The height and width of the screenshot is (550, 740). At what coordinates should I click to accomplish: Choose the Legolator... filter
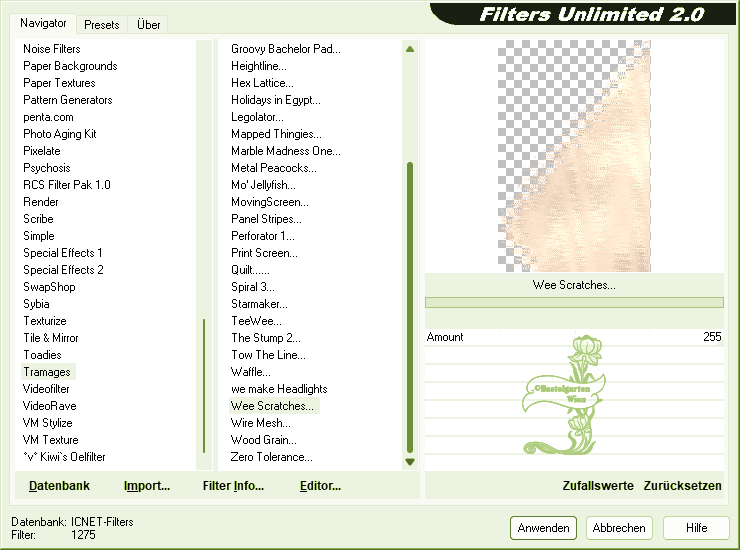click(257, 117)
